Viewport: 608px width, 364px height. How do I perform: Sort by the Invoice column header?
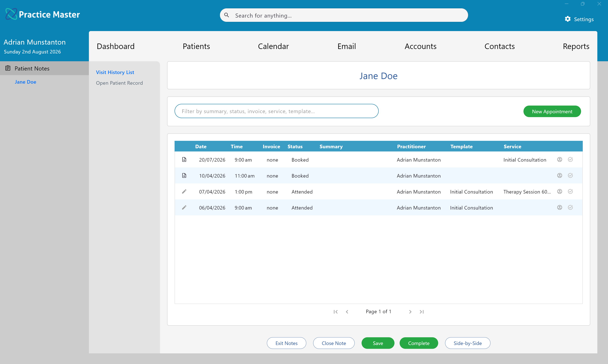[x=271, y=146]
